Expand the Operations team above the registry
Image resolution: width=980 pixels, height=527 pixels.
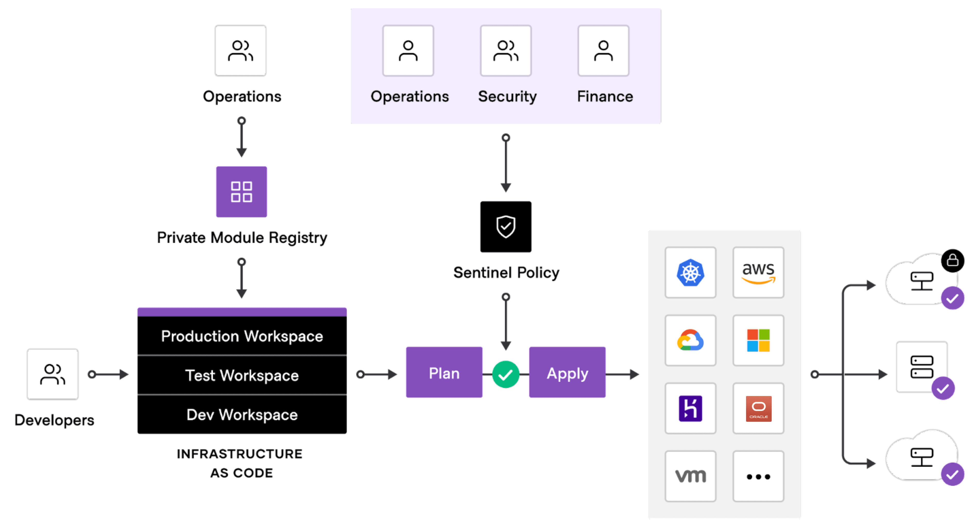pos(240,51)
